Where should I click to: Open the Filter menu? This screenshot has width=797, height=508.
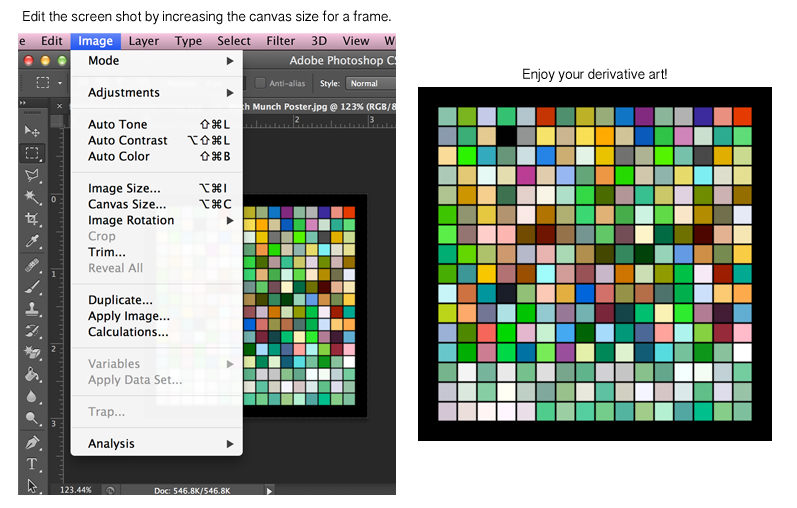click(280, 41)
